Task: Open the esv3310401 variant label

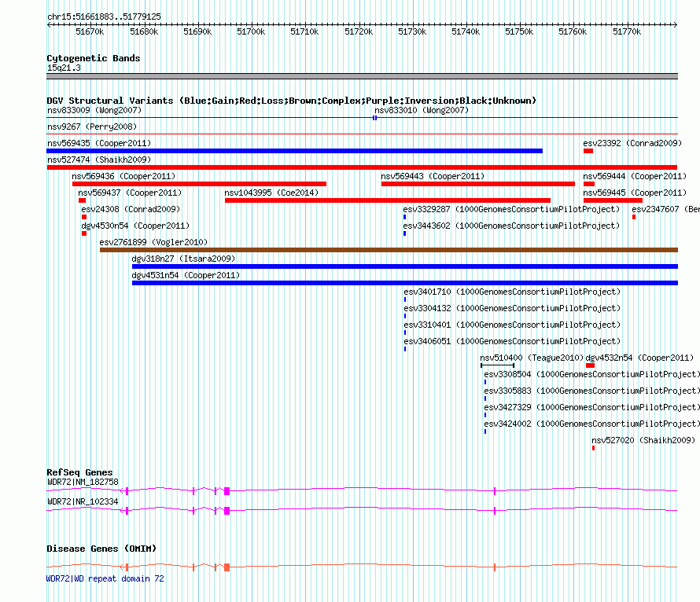Action: click(512, 325)
